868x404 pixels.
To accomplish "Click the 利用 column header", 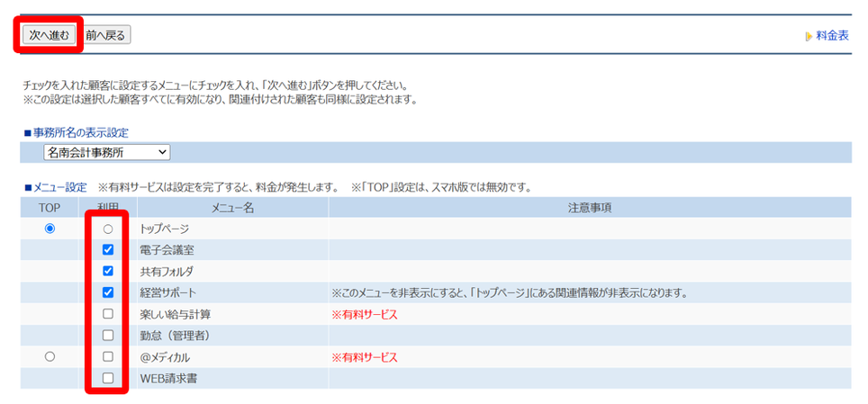I will [x=108, y=208].
